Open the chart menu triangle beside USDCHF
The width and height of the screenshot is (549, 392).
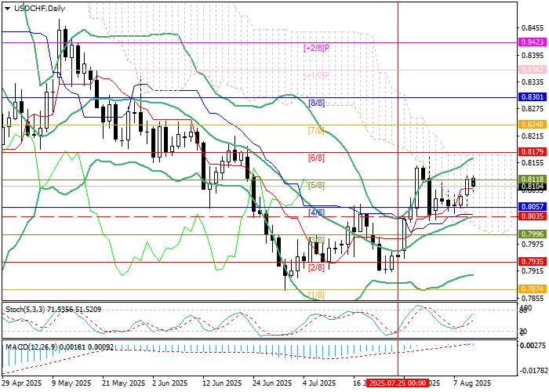pyautogui.click(x=8, y=9)
